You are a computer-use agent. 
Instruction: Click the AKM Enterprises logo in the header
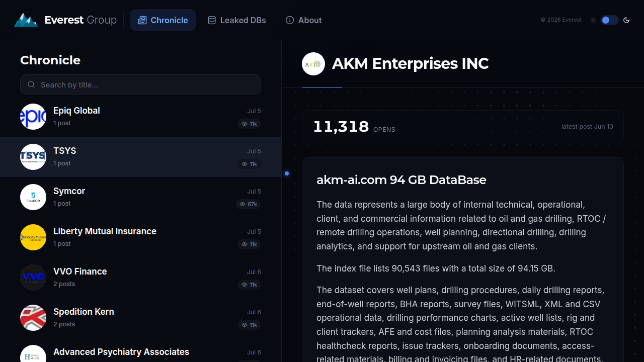pos(313,64)
